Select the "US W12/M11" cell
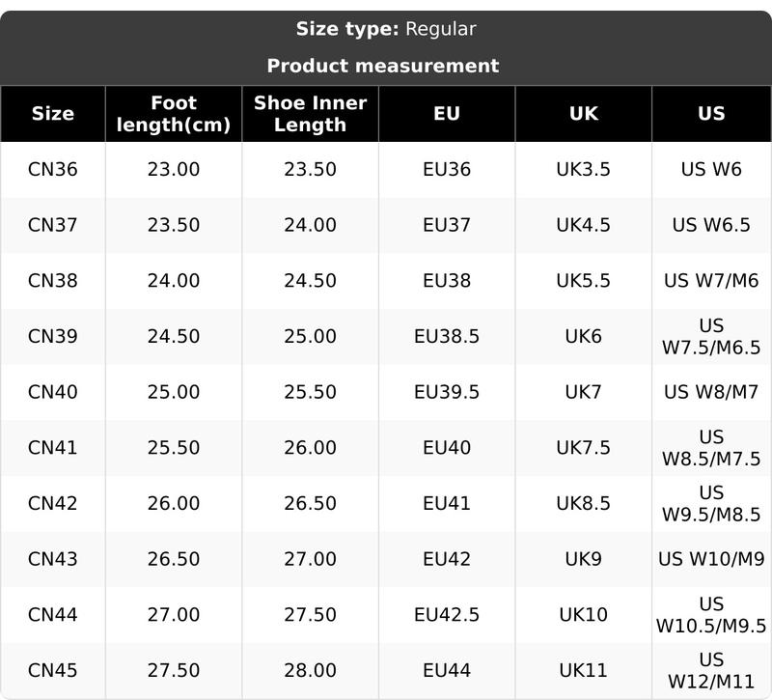Viewport: 772px width, 700px height. pos(711,670)
